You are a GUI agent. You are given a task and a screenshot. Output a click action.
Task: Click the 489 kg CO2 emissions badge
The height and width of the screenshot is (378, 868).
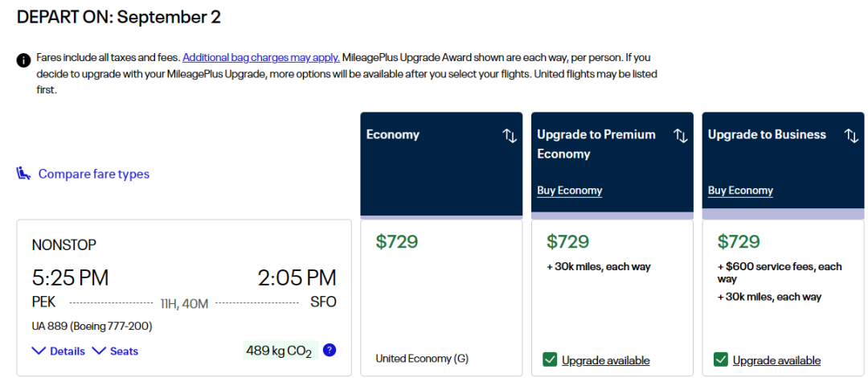point(278,351)
